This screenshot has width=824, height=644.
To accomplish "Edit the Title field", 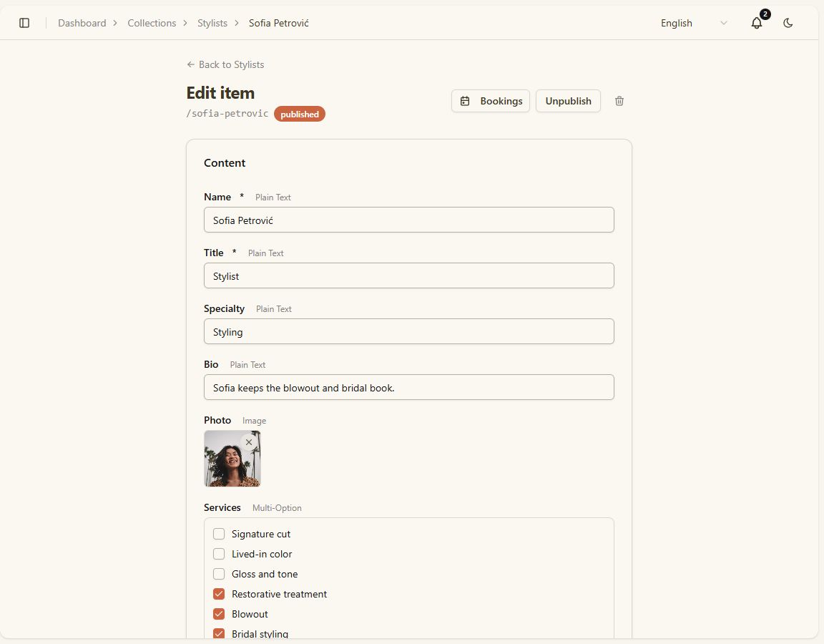I will pyautogui.click(x=409, y=275).
